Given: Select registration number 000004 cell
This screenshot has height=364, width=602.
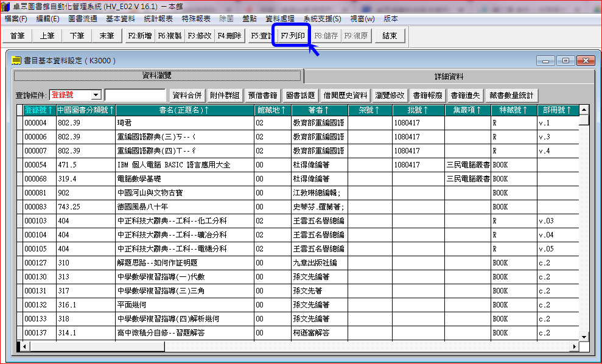Looking at the screenshot, I should point(40,123).
